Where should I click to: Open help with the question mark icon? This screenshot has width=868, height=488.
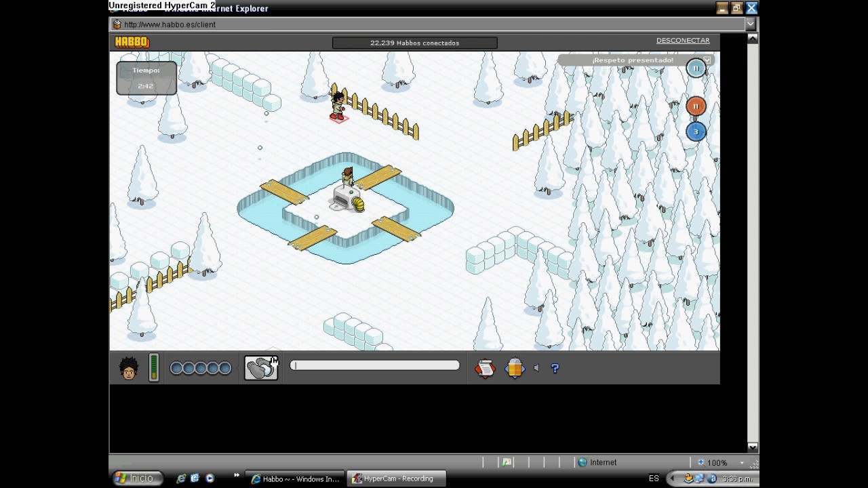[x=555, y=368]
